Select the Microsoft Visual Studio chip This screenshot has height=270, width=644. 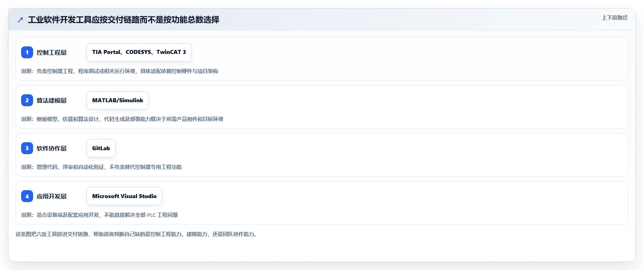(x=124, y=196)
